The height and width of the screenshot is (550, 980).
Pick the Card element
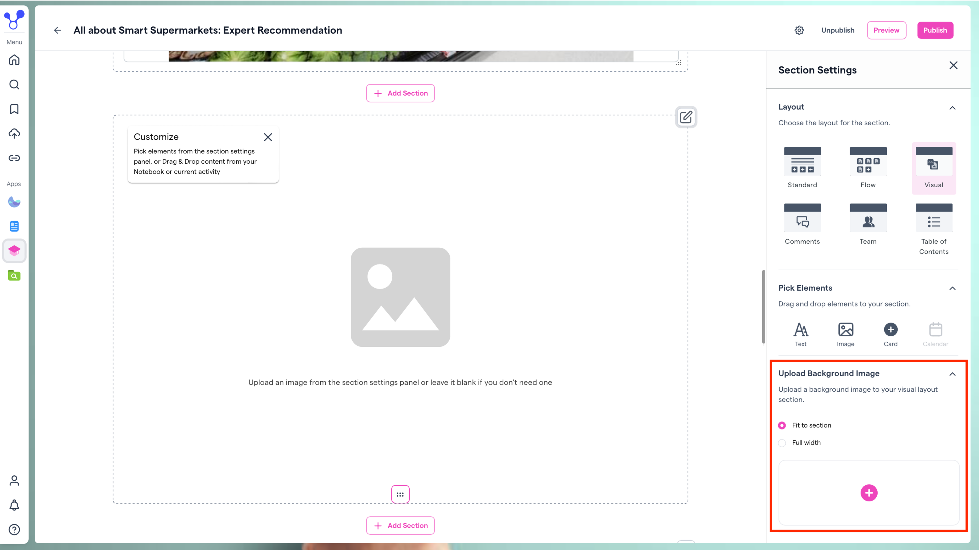891,335
